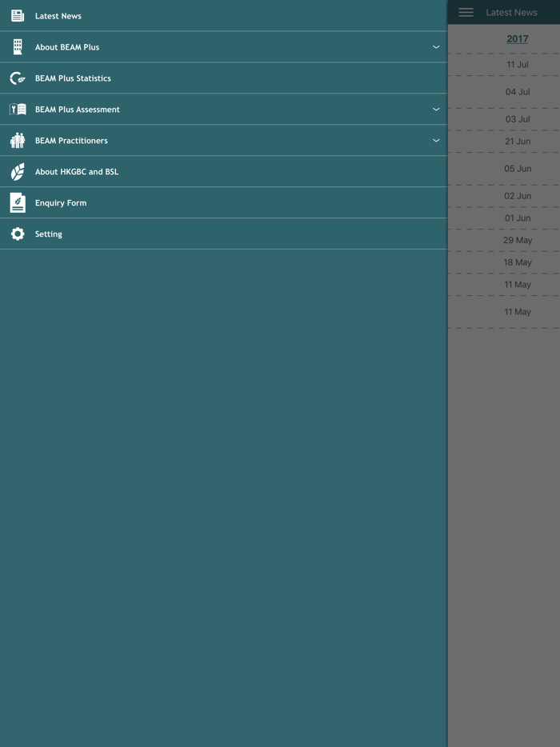Image resolution: width=560 pixels, height=747 pixels.
Task: Open the 05 Jun news entry
Action: pyautogui.click(x=504, y=169)
